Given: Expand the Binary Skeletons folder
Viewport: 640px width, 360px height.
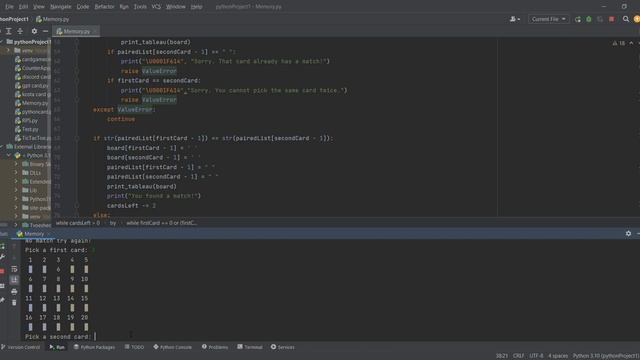Looking at the screenshot, I should 16,164.
